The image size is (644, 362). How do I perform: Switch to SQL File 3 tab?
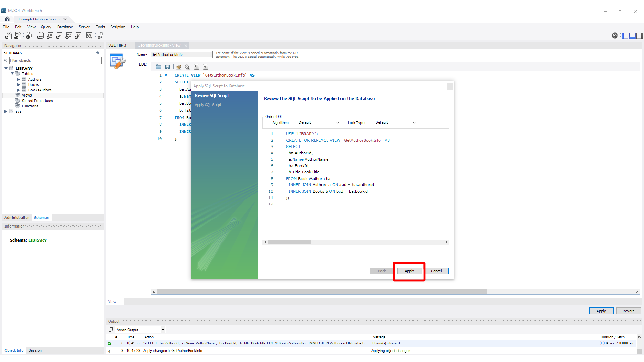click(x=118, y=45)
